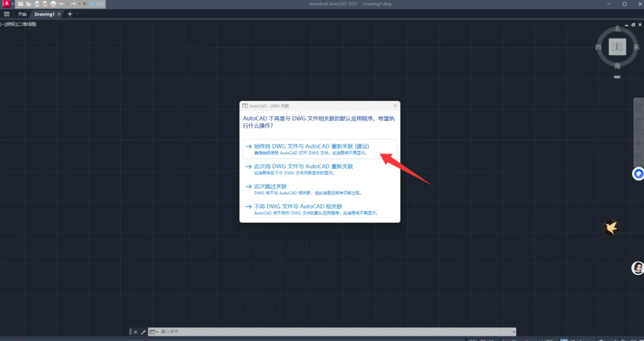The height and width of the screenshot is (341, 644).
Task: Open the recent commands dropdown in command line
Action: coord(154,331)
